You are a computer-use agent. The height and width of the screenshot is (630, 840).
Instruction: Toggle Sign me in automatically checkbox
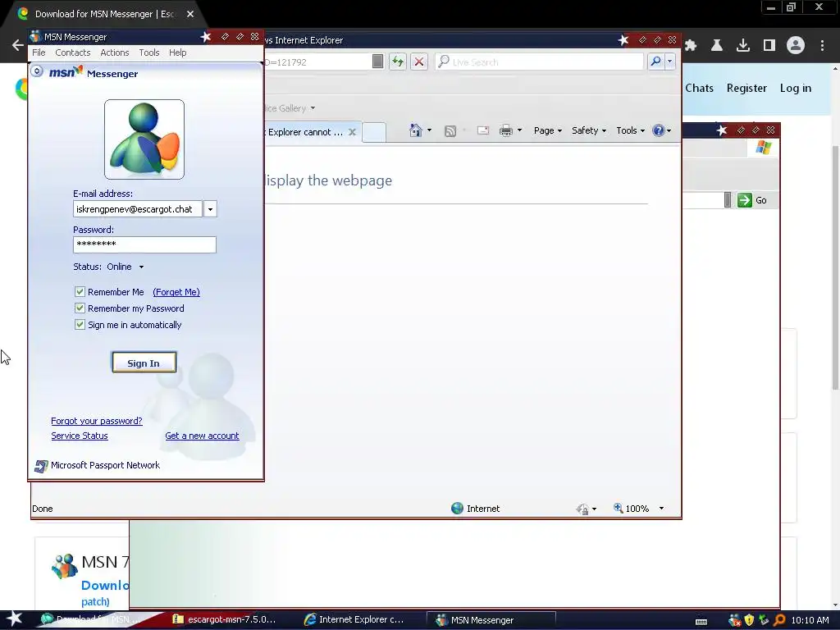click(80, 325)
